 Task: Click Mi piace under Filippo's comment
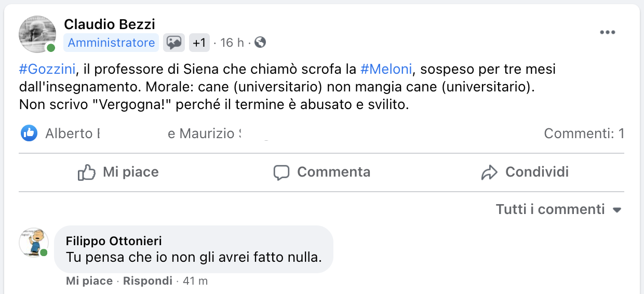pyautogui.click(x=89, y=281)
